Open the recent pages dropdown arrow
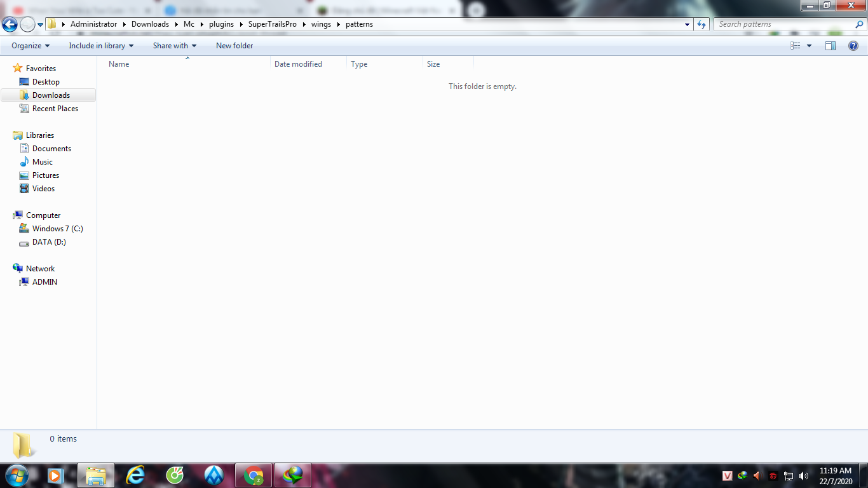Viewport: 868px width, 488px height. click(x=41, y=25)
